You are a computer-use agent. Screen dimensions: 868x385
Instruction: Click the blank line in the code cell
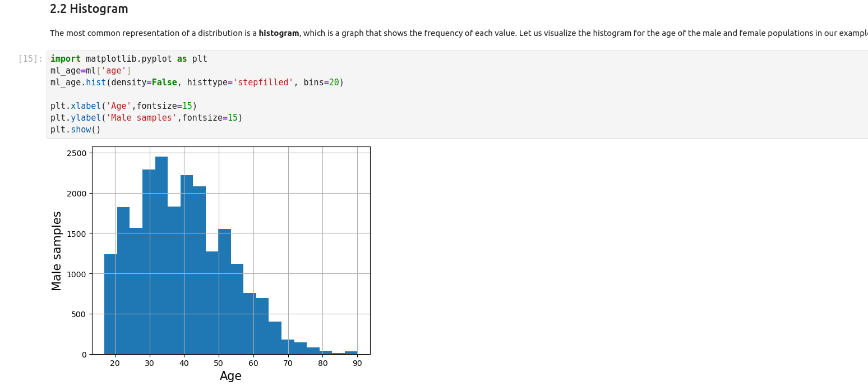click(x=168, y=94)
